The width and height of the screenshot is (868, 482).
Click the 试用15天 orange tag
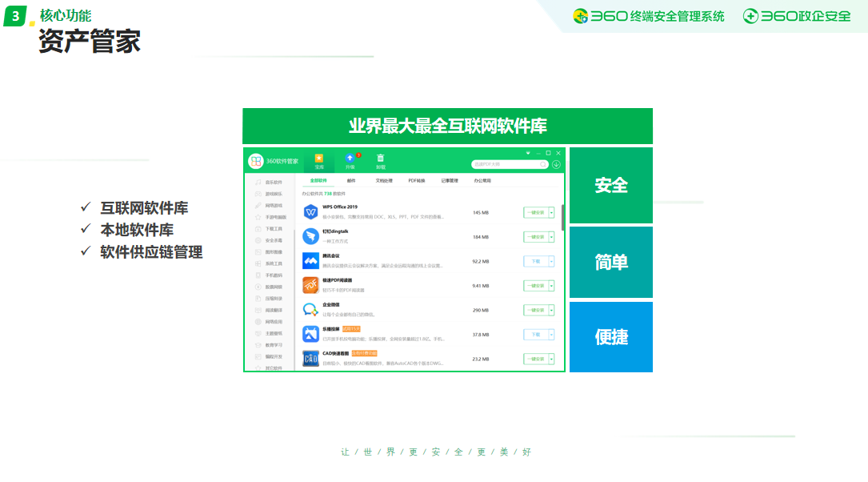pos(351,329)
